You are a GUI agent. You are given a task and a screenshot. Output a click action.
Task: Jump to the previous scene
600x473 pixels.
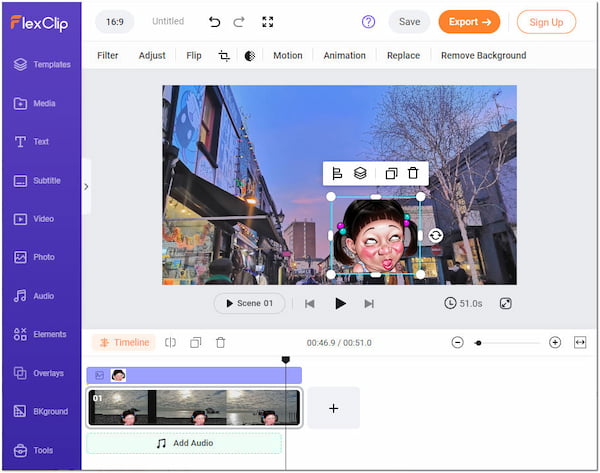click(x=310, y=304)
